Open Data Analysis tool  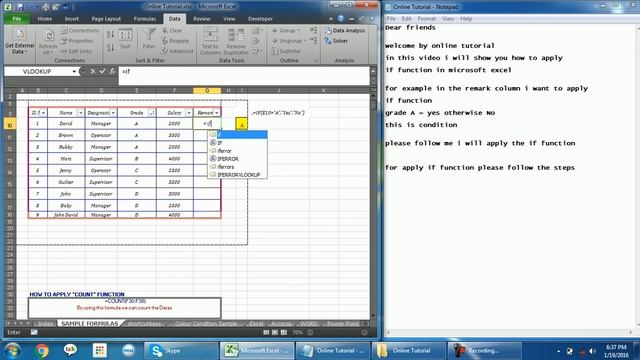pyautogui.click(x=345, y=31)
